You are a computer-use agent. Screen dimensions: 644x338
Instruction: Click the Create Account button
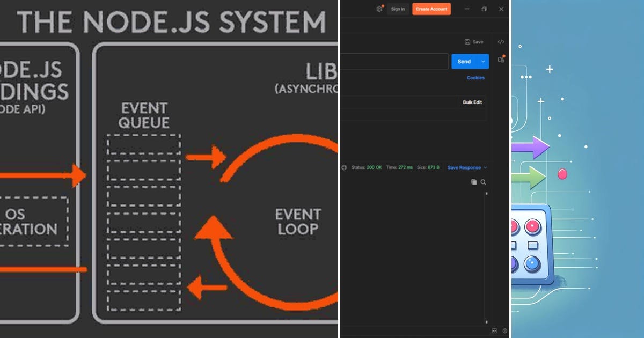[431, 9]
